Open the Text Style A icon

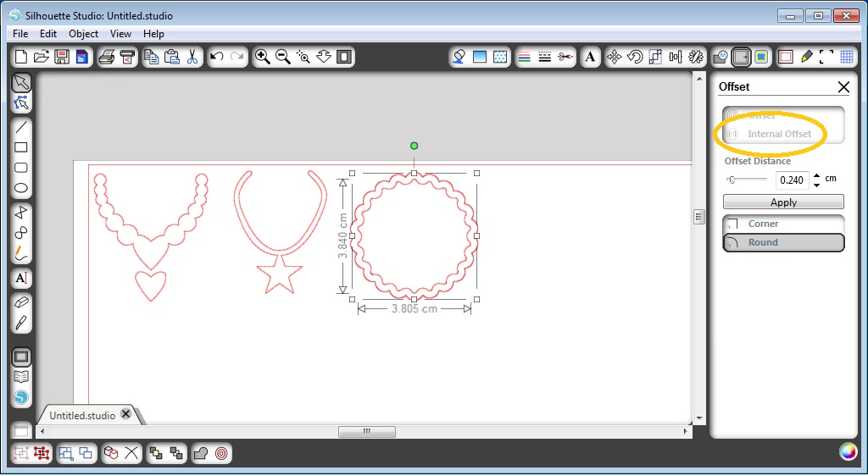coord(590,57)
